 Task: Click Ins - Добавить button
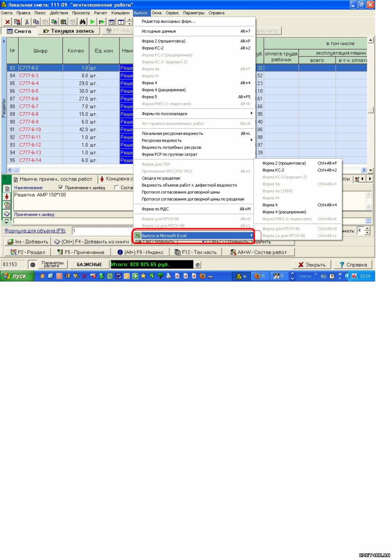tap(28, 241)
